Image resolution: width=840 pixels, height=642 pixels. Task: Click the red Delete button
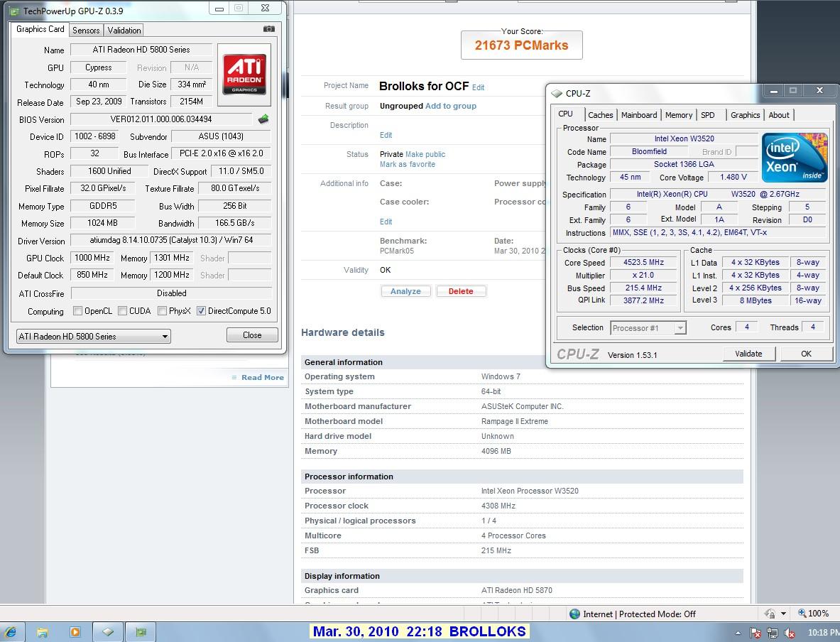461,291
